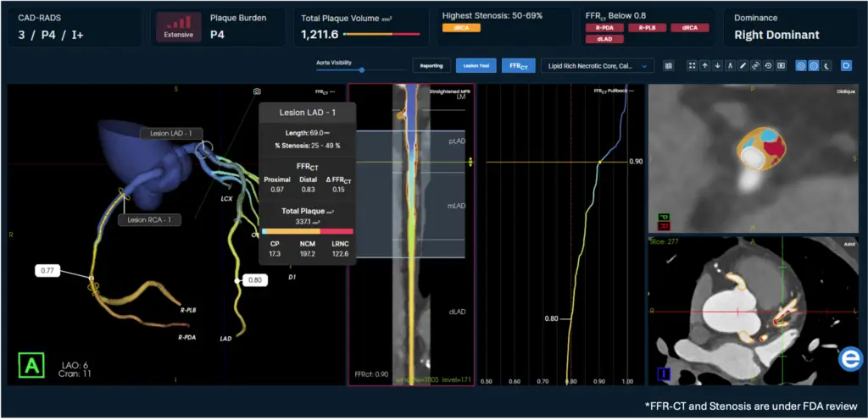Click the blue I orientation marker in axial view
Image resolution: width=868 pixels, height=420 pixels.
point(665,375)
